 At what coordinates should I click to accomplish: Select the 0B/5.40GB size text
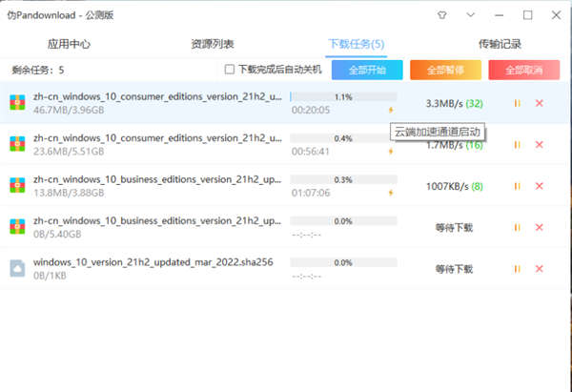57,234
